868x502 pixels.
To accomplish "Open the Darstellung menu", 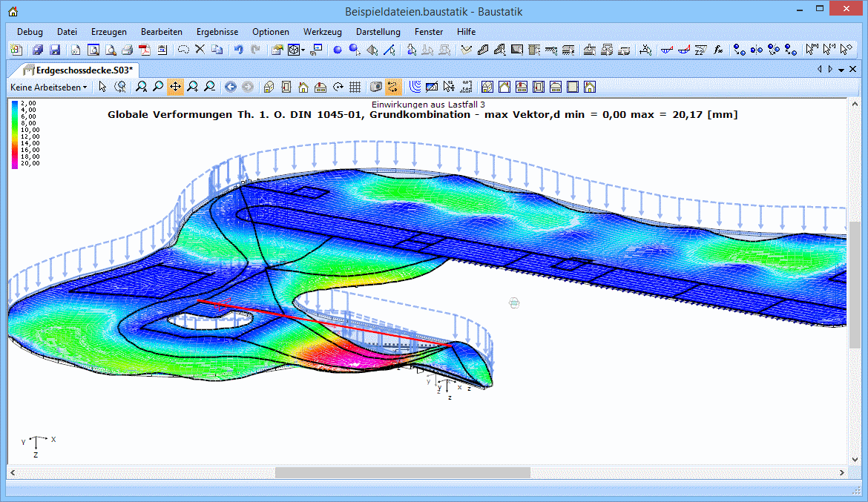I will (x=378, y=32).
